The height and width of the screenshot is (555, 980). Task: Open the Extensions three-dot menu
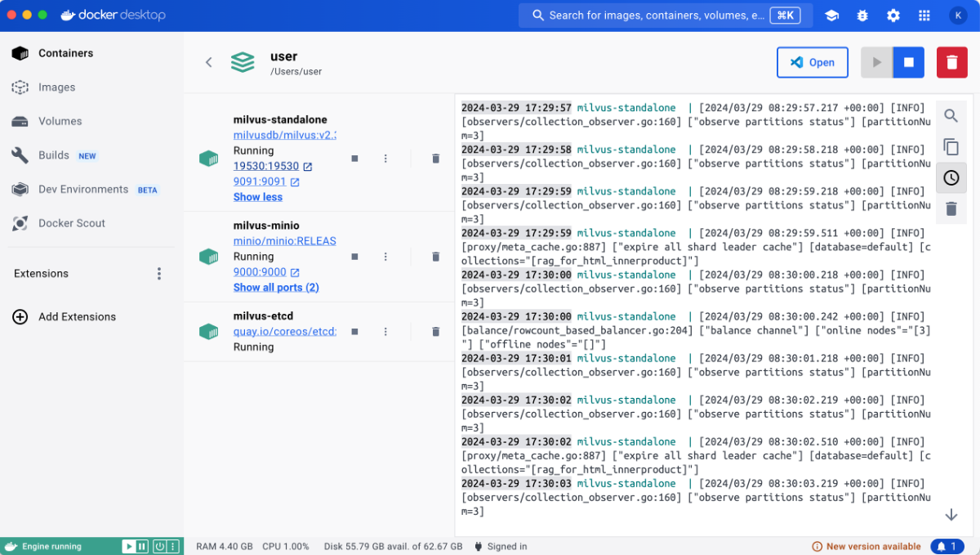tap(159, 274)
